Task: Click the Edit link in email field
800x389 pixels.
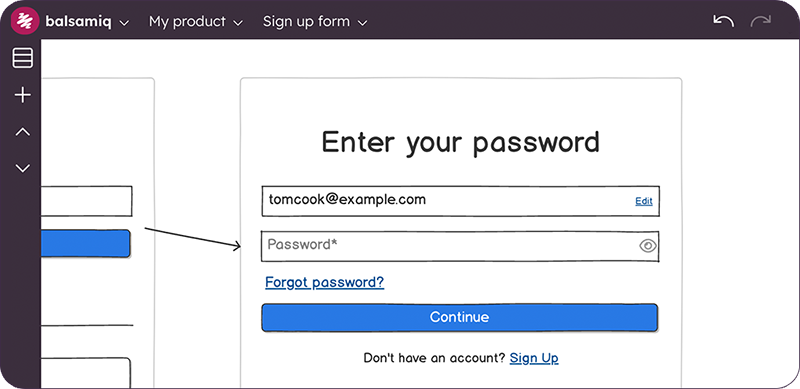Action: pos(644,201)
